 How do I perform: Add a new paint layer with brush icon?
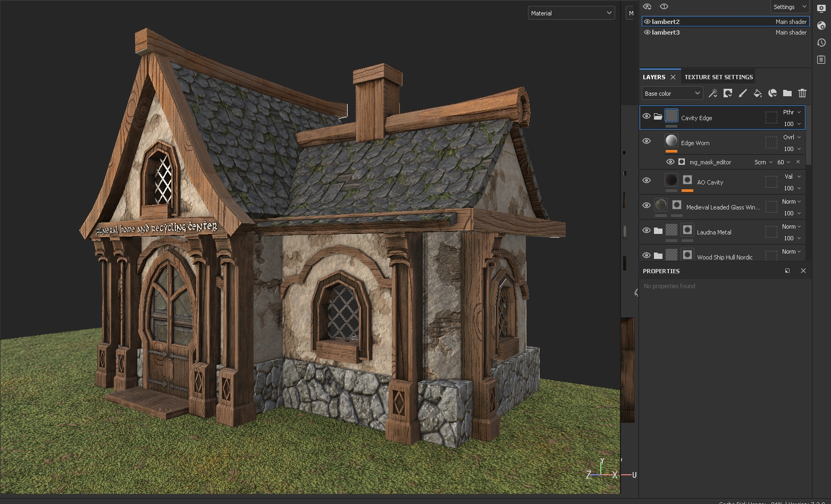[743, 94]
